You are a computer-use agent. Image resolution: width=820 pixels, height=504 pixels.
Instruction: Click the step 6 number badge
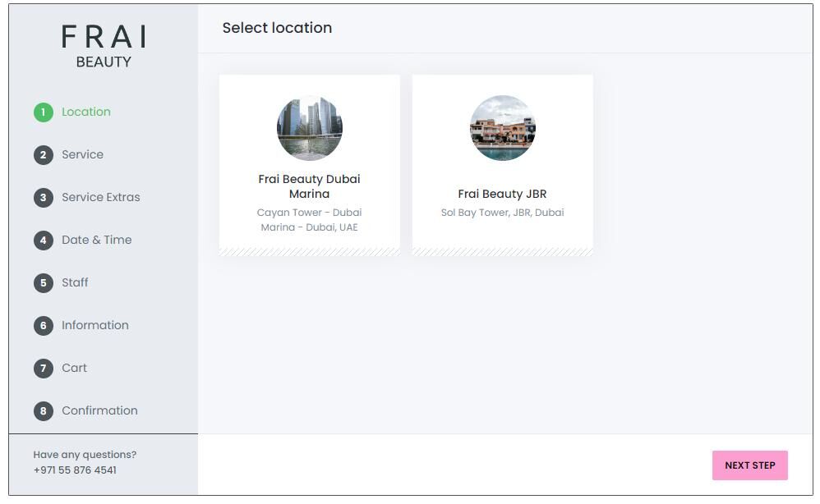[x=43, y=326]
